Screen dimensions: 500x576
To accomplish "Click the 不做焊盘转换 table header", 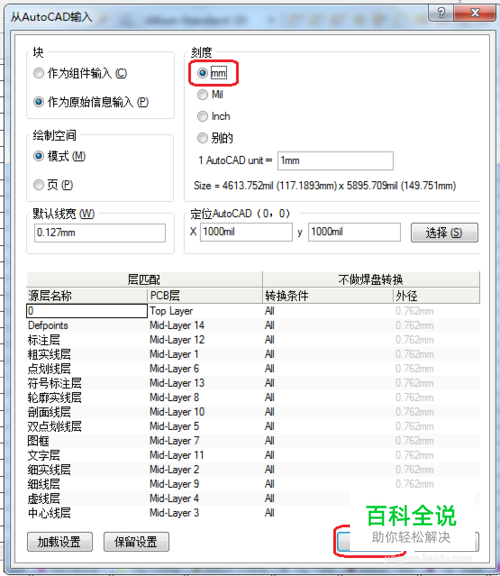I will 371,280.
